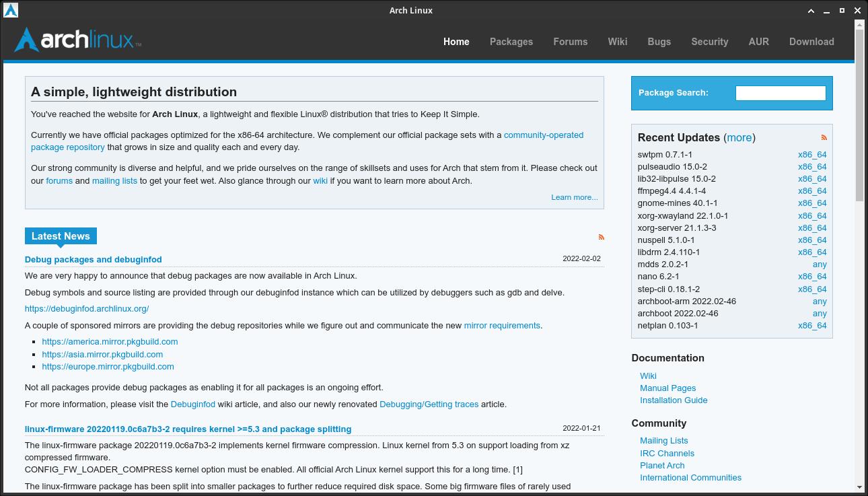Click the any link for archboot 2022.02-46

point(820,313)
